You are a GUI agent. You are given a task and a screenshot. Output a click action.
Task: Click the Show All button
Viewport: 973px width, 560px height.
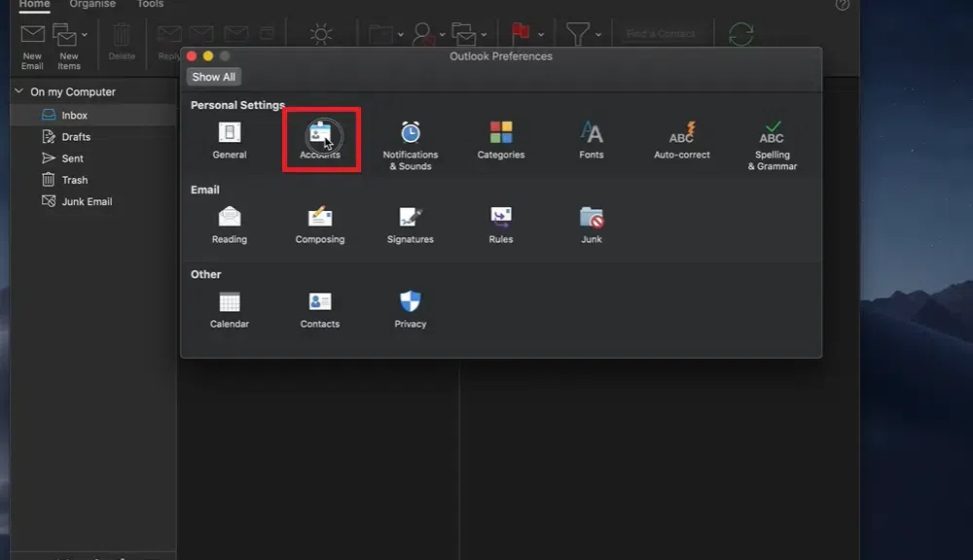pyautogui.click(x=213, y=77)
